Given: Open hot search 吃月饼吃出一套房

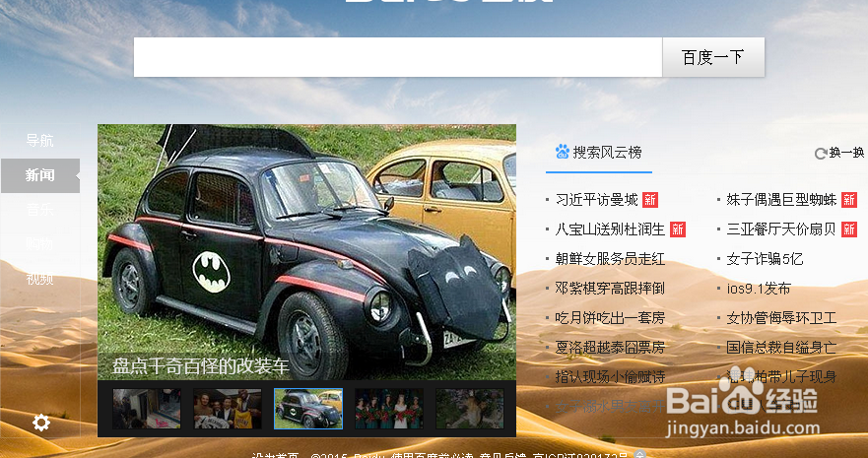Looking at the screenshot, I should (610, 318).
